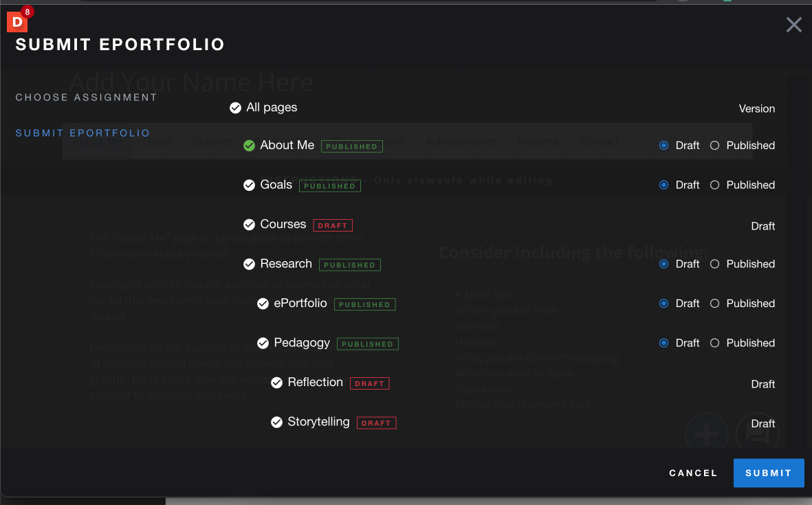
Task: Click the Cancel button
Action: click(693, 473)
